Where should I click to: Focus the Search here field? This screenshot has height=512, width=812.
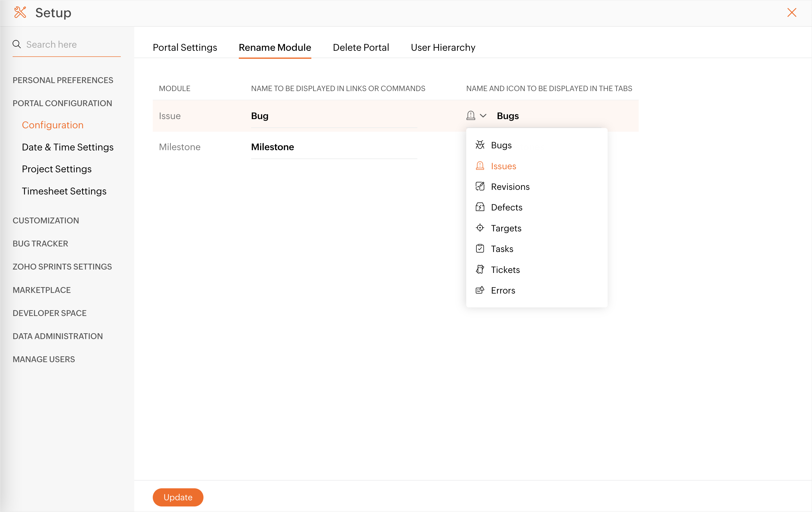[71, 44]
